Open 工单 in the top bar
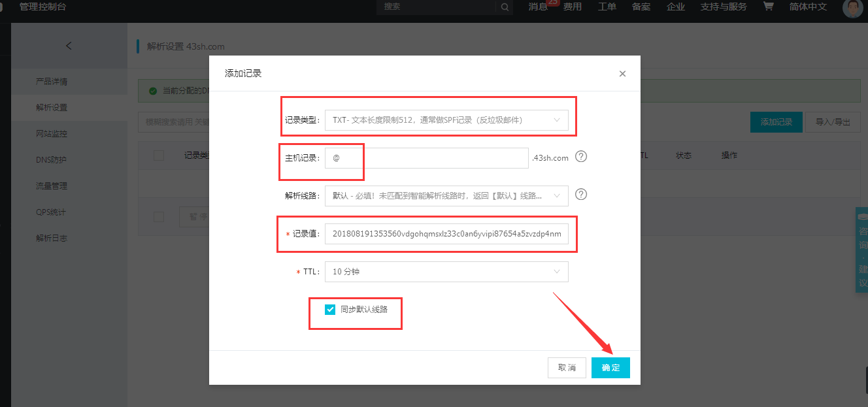Screen dimensions: 868x407 point(607,7)
